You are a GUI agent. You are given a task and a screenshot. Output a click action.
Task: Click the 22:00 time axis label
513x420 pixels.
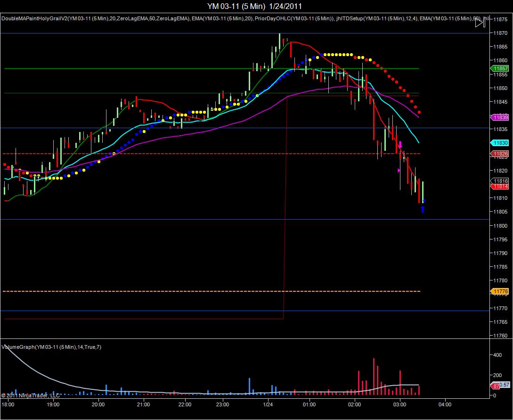pyautogui.click(x=185, y=404)
